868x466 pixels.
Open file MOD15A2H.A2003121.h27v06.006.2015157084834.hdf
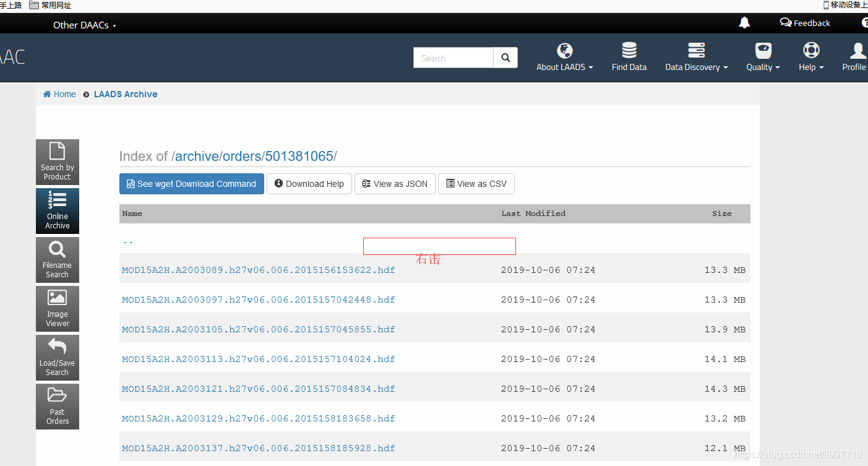[x=259, y=389]
